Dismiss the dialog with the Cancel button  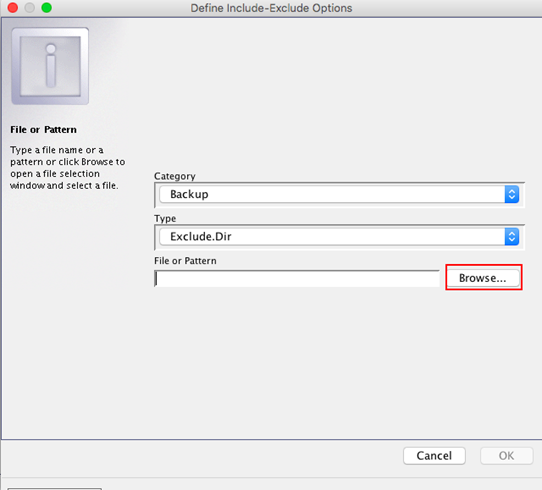434,456
